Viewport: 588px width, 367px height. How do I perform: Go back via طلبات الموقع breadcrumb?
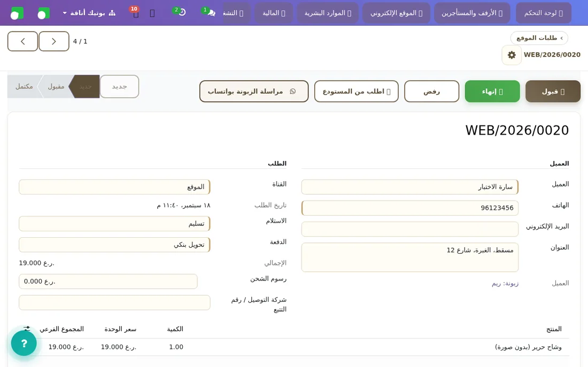pyautogui.click(x=539, y=38)
